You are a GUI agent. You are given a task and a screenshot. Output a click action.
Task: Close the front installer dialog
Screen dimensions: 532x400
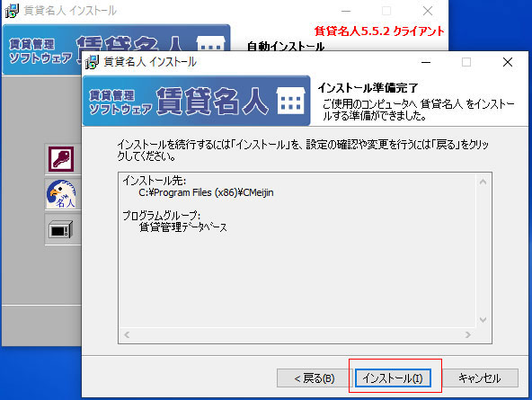click(x=508, y=62)
